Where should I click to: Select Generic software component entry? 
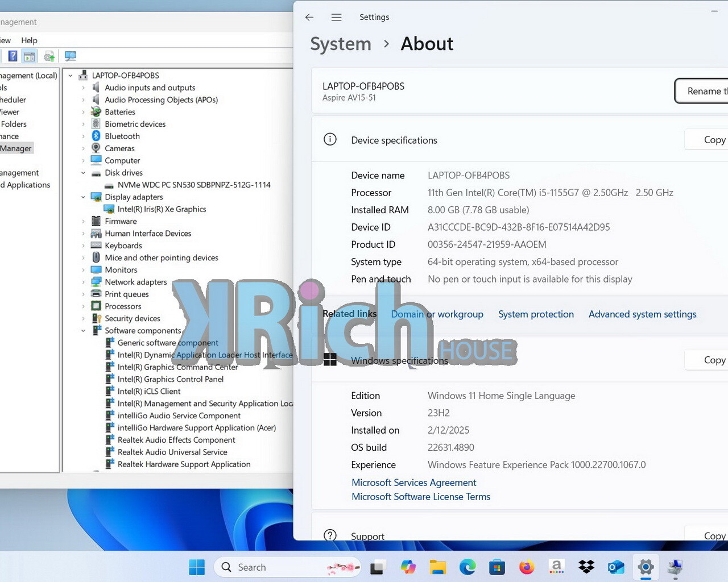[x=168, y=343]
